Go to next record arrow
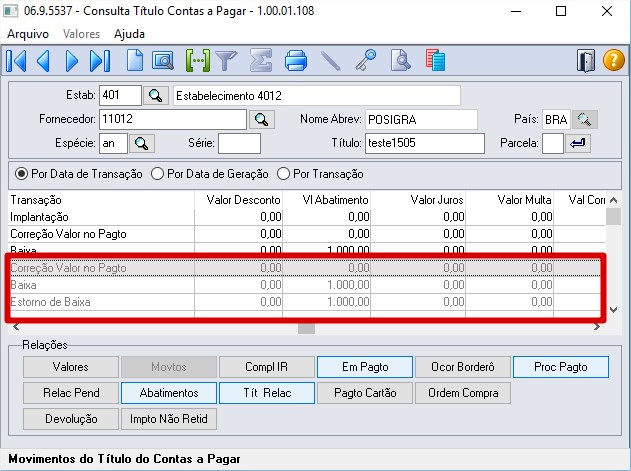 point(72,61)
